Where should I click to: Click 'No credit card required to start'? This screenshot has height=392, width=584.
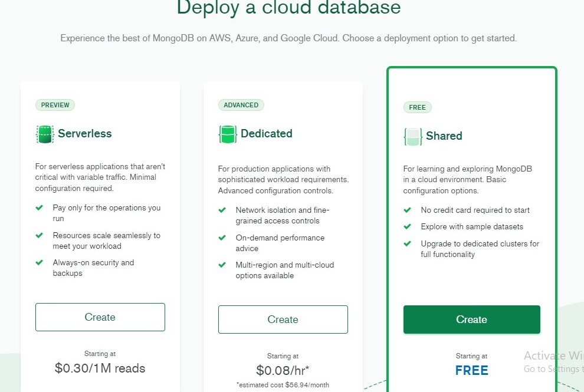475,210
